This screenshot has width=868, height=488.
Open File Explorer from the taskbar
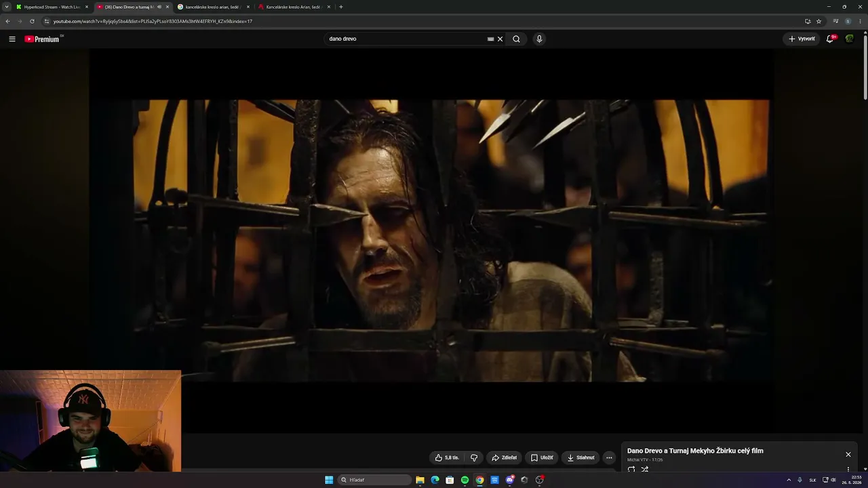420,480
